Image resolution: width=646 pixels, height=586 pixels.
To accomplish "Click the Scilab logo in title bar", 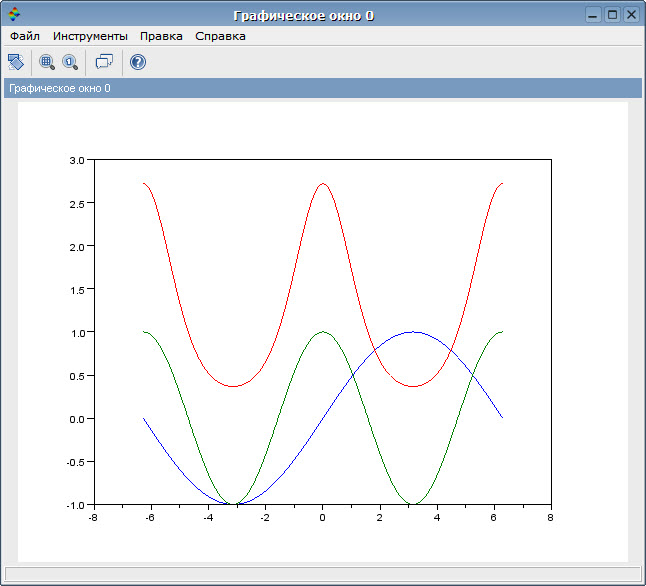I will tap(14, 14).
